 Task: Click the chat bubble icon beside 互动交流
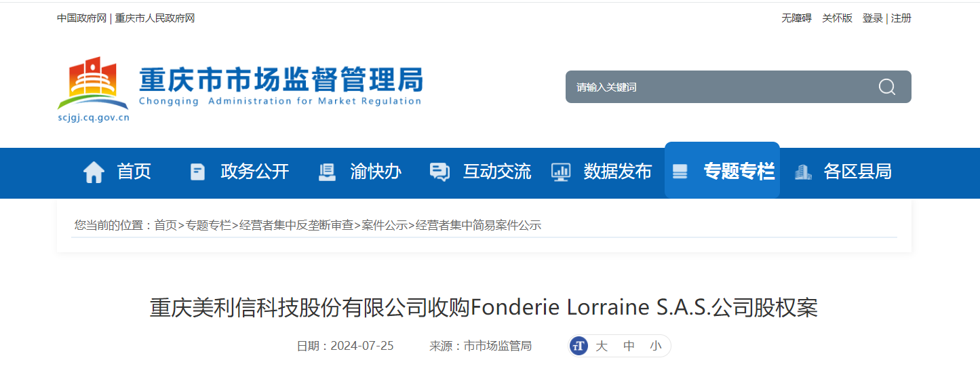click(439, 172)
